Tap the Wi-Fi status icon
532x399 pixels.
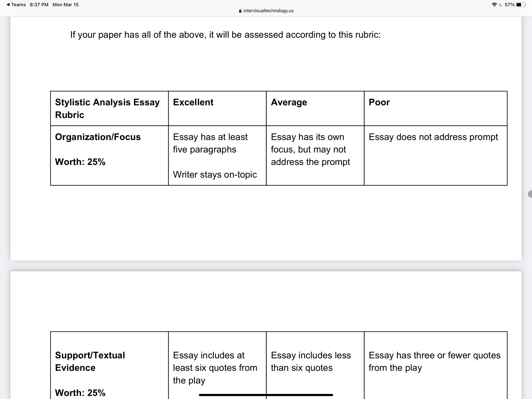click(x=494, y=4)
